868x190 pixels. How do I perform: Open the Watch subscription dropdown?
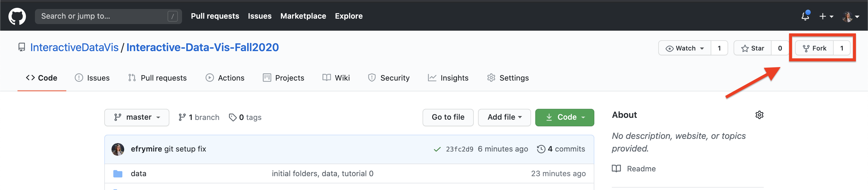point(685,48)
